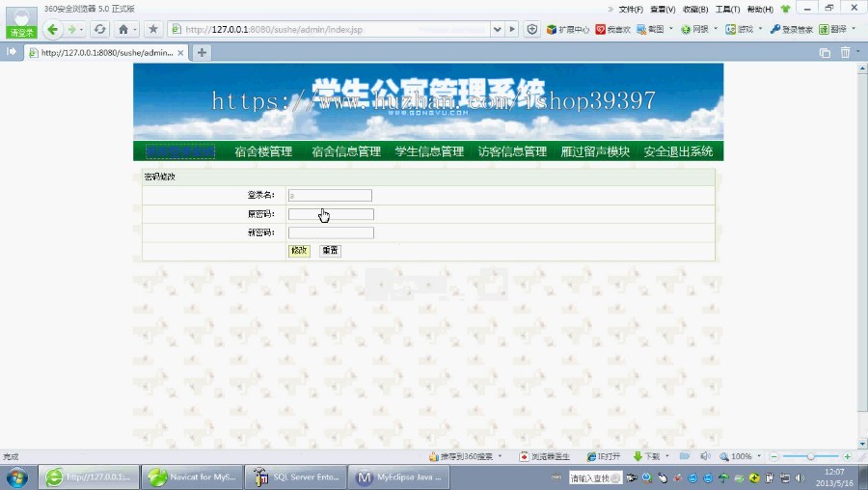Click the go arrow right of address bar
The image size is (868, 490).
coord(512,29)
